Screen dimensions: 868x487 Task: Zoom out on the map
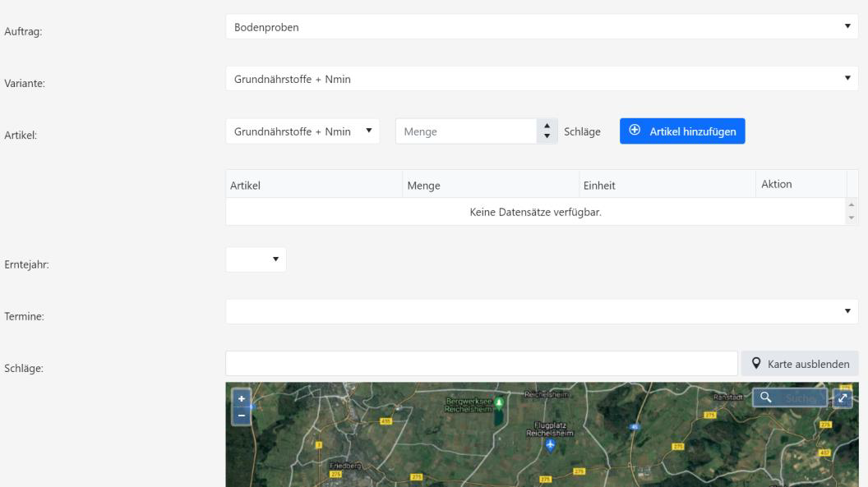click(x=241, y=416)
